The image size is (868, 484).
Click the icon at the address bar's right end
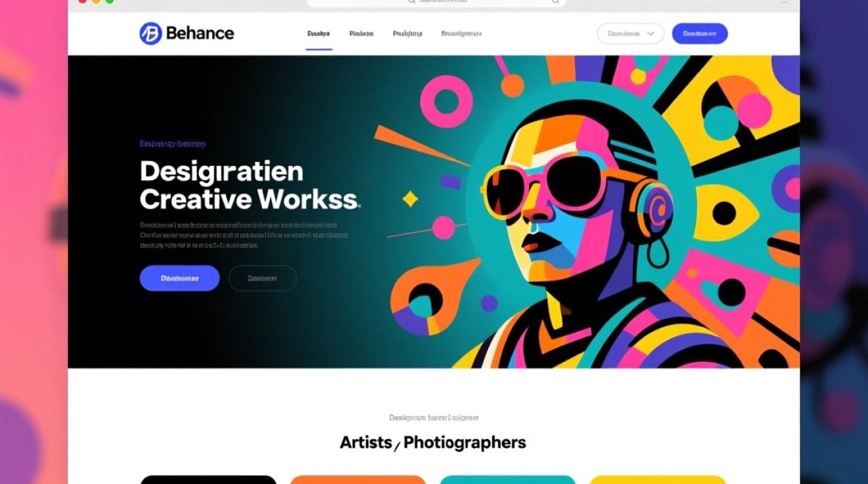pos(555,2)
